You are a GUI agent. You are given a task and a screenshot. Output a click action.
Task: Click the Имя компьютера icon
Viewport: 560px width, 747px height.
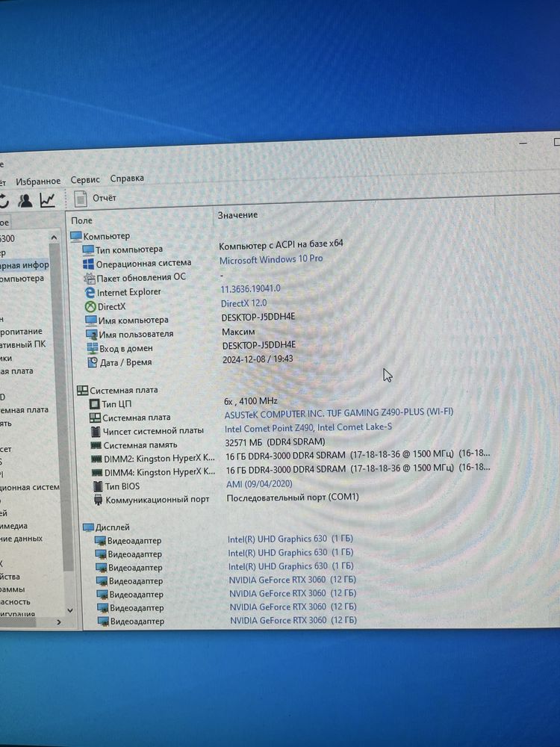coord(91,320)
